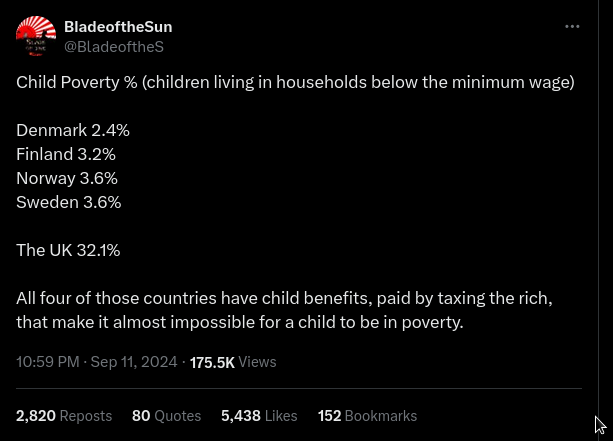Open the BladeoftheSun profile avatar

pos(36,36)
